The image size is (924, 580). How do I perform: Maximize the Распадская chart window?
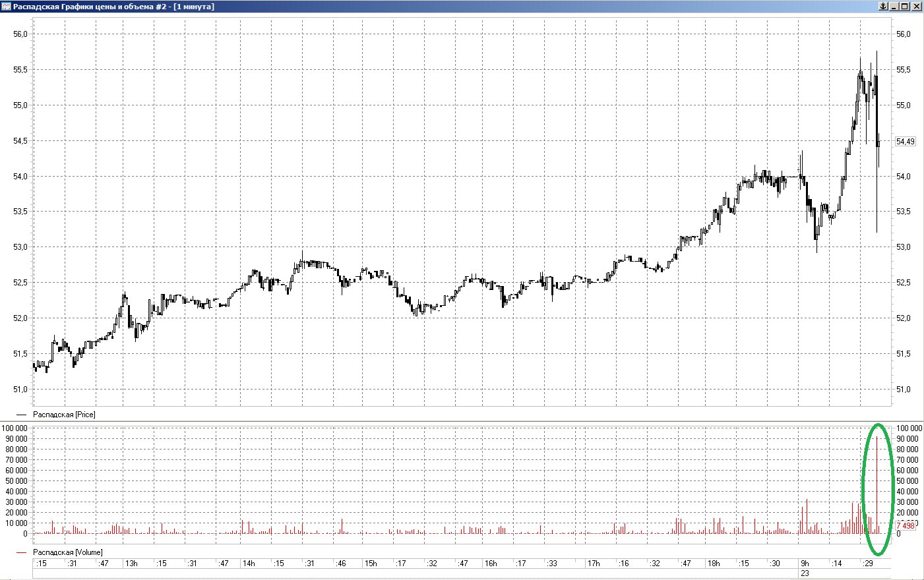coord(905,7)
